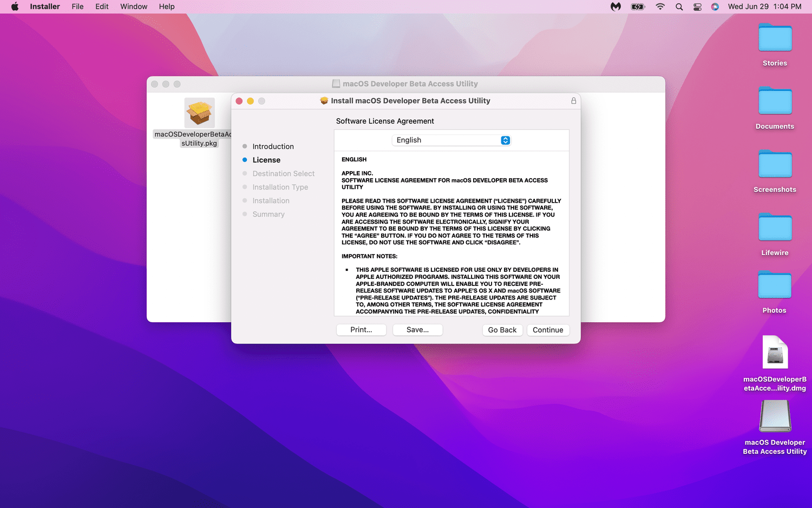The height and width of the screenshot is (508, 812).
Task: Select the License step in sidebar
Action: pos(266,160)
